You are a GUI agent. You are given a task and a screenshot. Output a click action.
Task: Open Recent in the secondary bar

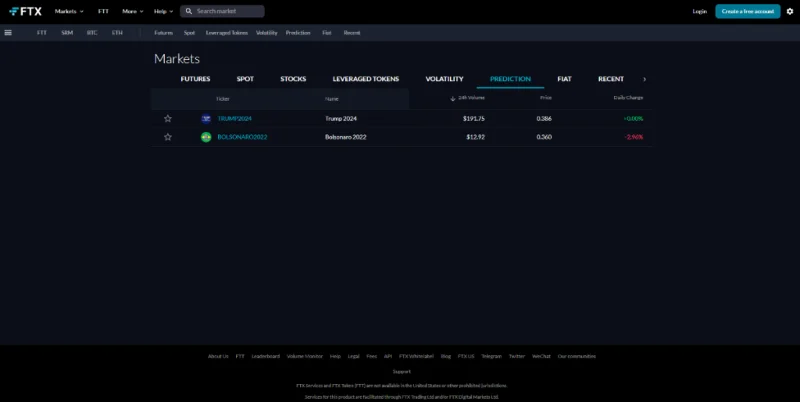tap(352, 33)
